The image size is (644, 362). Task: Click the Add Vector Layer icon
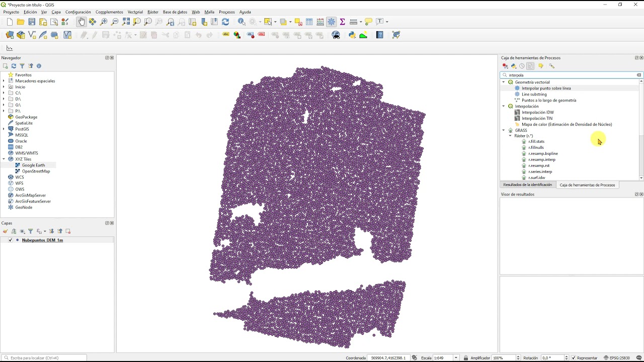pyautogui.click(x=32, y=35)
